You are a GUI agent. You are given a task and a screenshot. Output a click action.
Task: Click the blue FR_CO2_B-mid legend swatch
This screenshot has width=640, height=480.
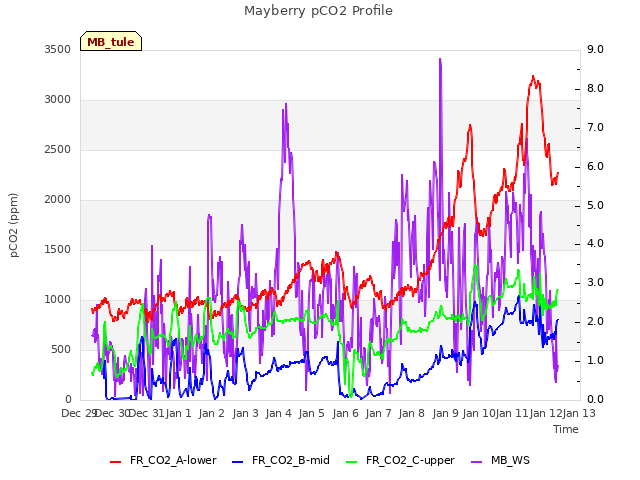click(x=238, y=461)
